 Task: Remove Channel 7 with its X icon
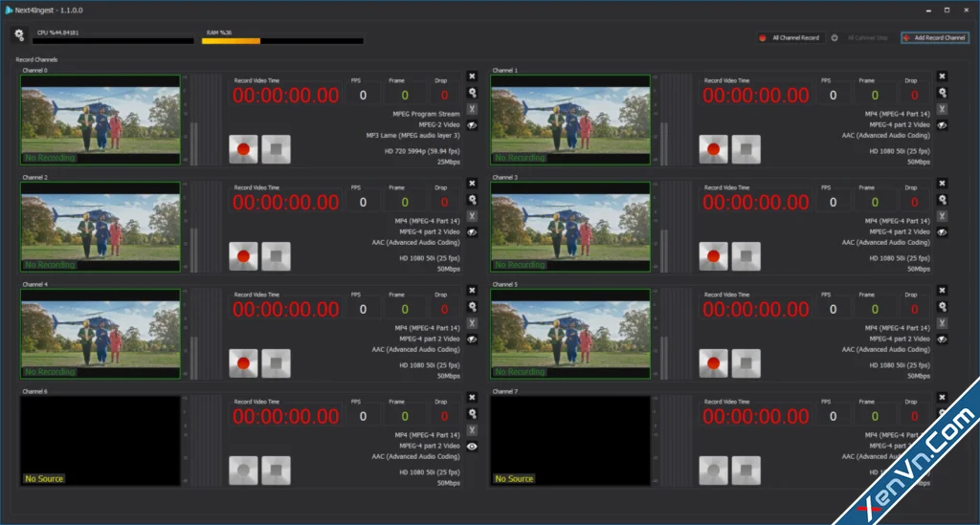[942, 397]
